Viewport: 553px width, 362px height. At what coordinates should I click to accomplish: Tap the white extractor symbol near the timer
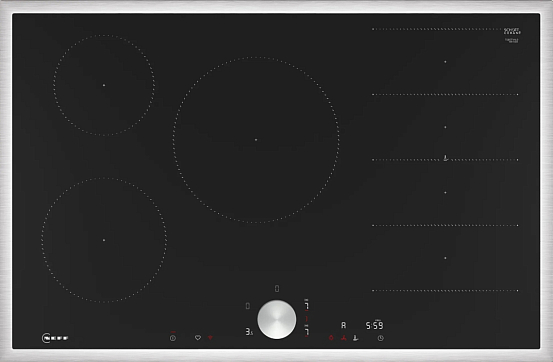pos(356,338)
